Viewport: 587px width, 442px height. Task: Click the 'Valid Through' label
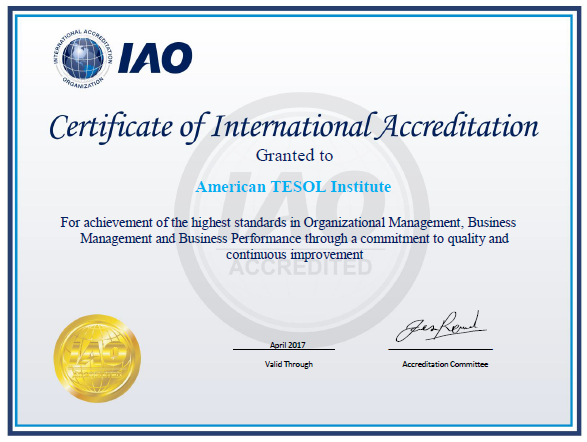click(289, 364)
